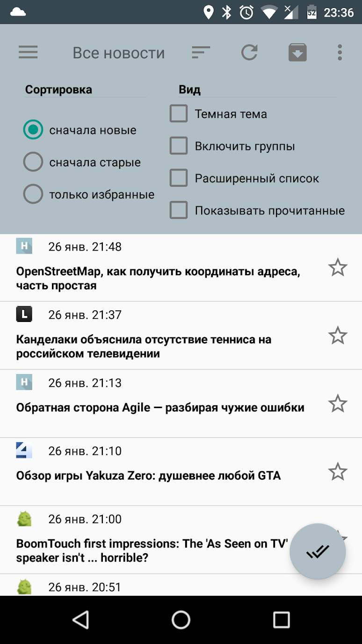Image resolution: width=362 pixels, height=644 pixels.
Task: Tap the refresh feeds icon
Action: coord(249,52)
